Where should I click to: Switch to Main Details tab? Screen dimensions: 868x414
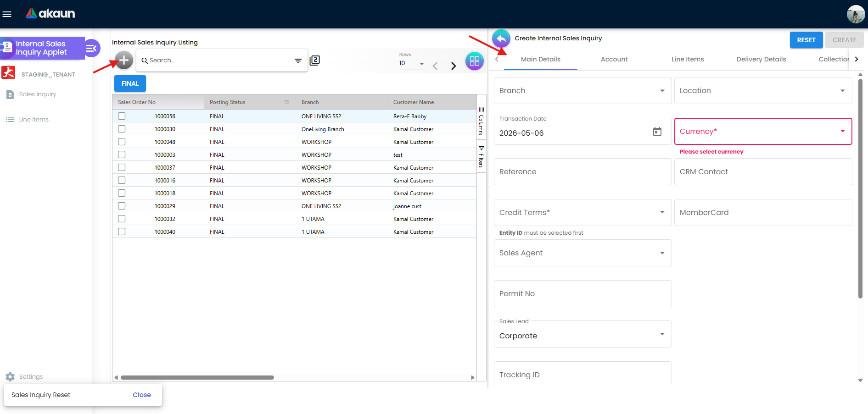540,59
